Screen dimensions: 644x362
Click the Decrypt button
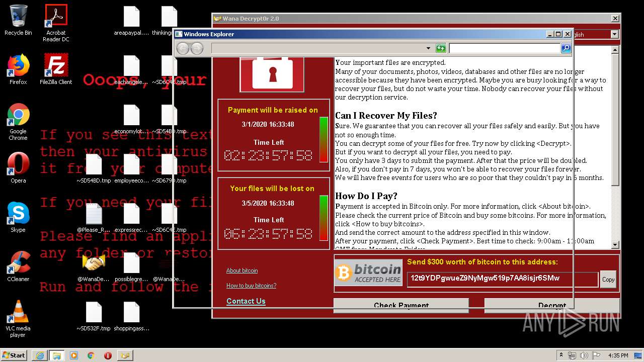tap(551, 305)
